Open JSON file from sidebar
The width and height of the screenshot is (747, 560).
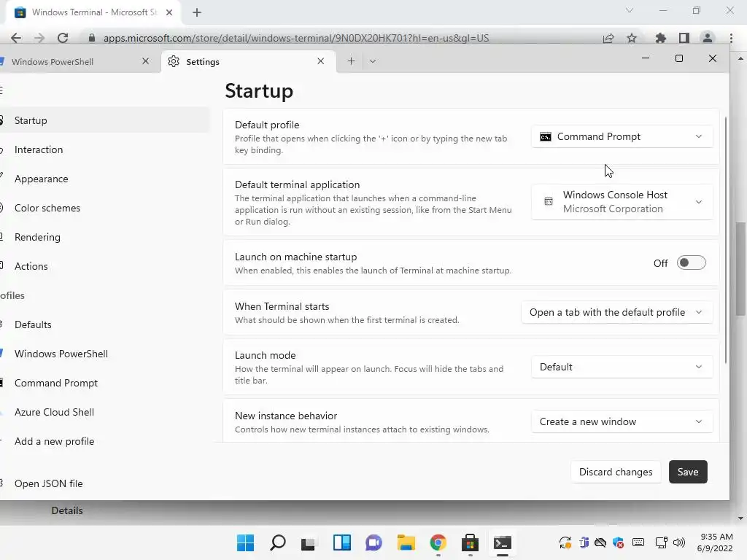pyautogui.click(x=104, y=483)
